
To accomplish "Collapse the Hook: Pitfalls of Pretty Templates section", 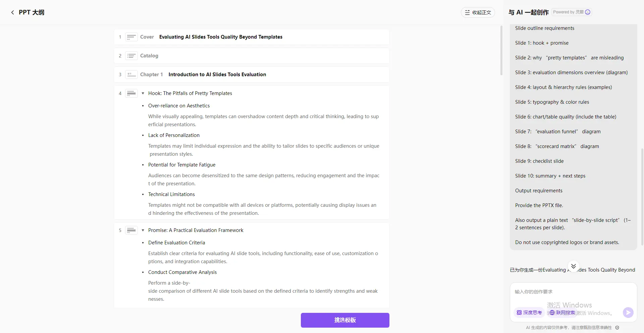I will (143, 93).
